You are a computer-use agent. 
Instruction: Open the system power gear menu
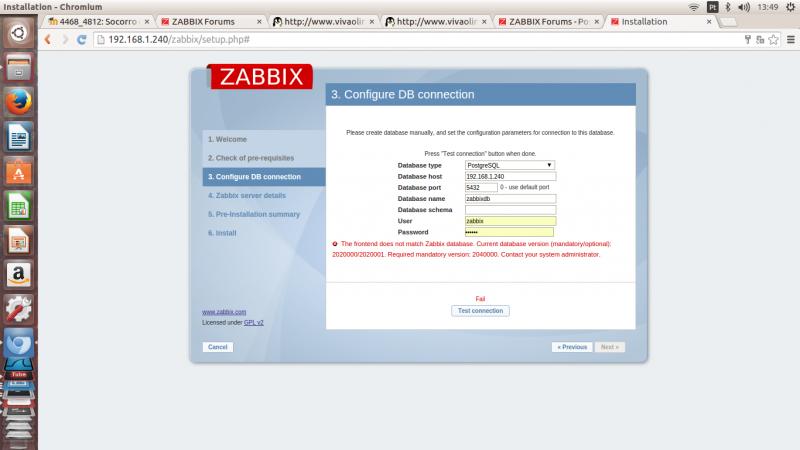[790, 7]
